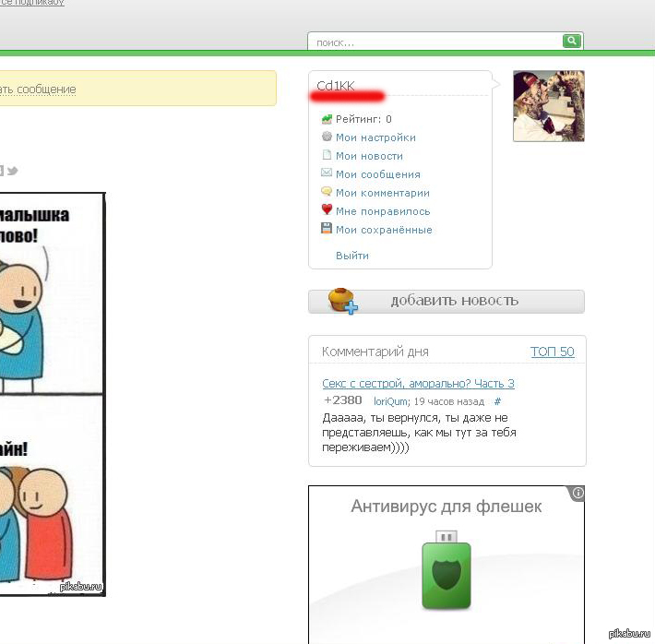The width and height of the screenshot is (655, 644).
Task: Open the Cd1KK profile avatar
Action: click(548, 106)
